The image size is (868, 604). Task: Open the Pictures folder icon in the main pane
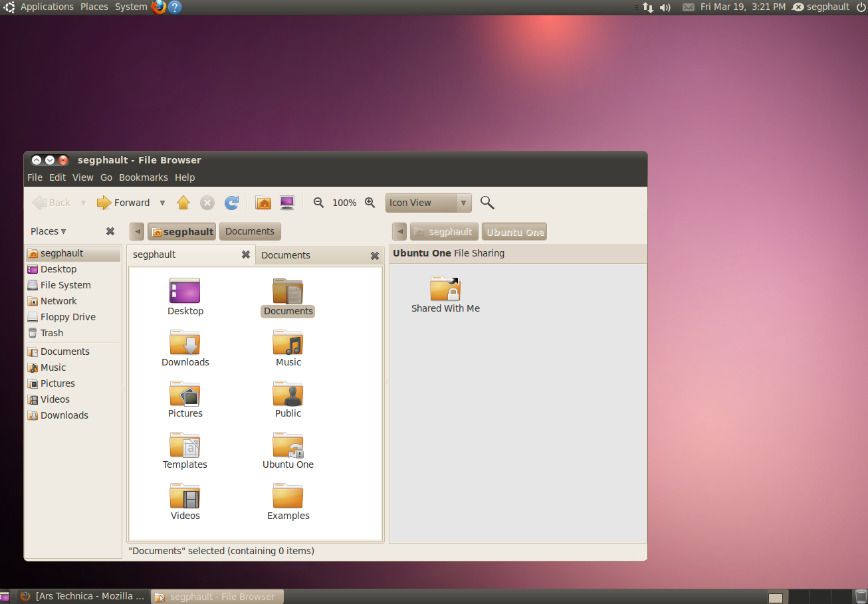click(185, 393)
